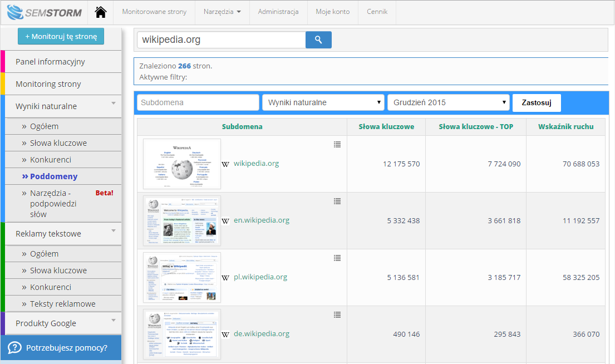The image size is (615, 364).
Task: Open the Wyniki naturalne filter dropdown
Action: pyautogui.click(x=323, y=102)
